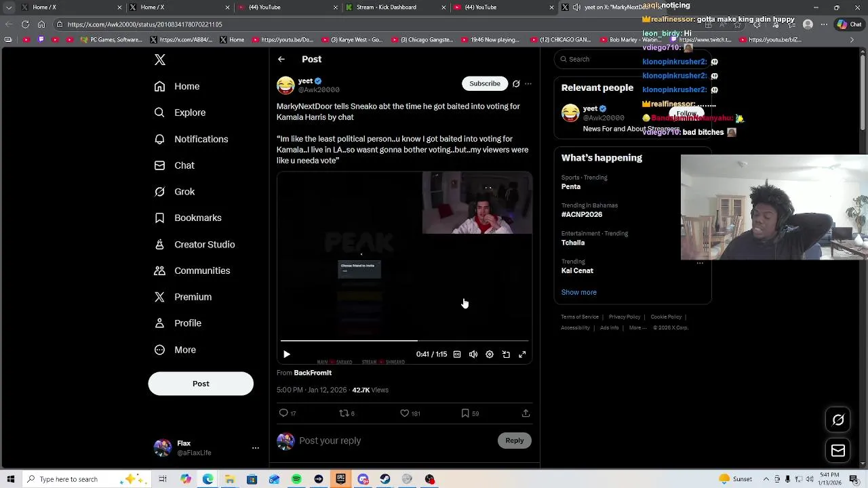Open Profile in X sidebar
The height and width of the screenshot is (488, 868).
(x=178, y=323)
